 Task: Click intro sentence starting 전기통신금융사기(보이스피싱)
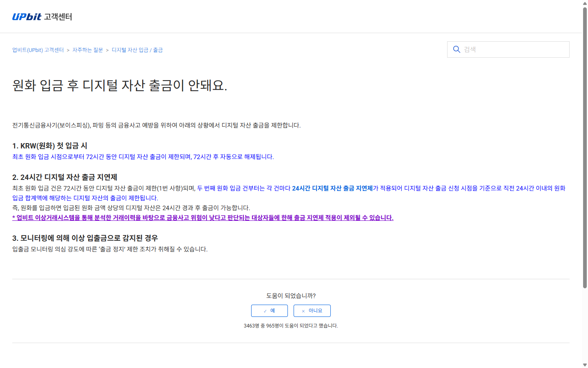pyautogui.click(x=156, y=125)
